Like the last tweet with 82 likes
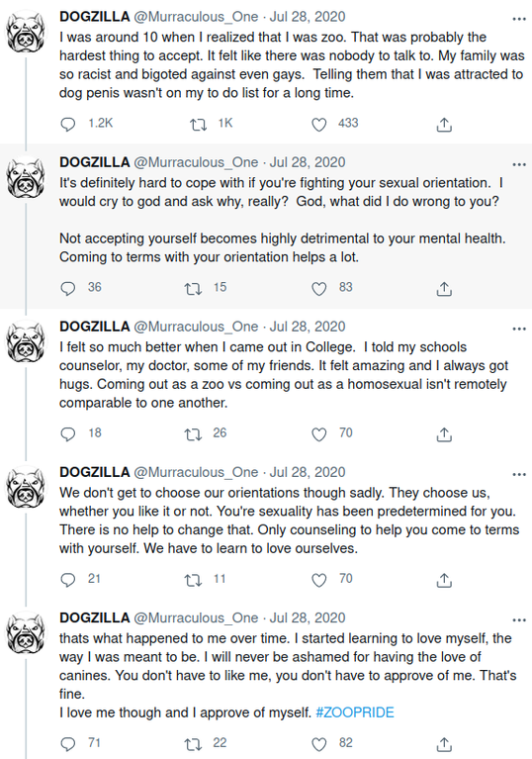 coord(318,744)
